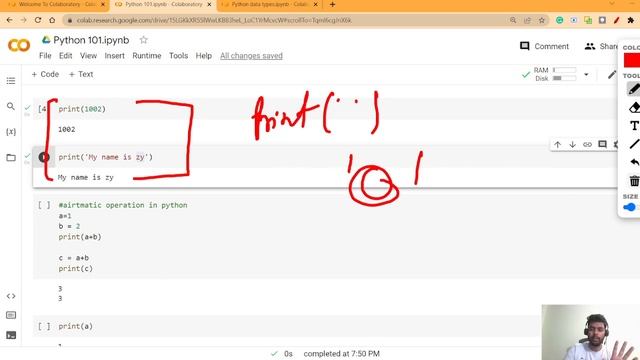This screenshot has width=640, height=360.
Task: Open the Edit menu
Action: [x=65, y=56]
